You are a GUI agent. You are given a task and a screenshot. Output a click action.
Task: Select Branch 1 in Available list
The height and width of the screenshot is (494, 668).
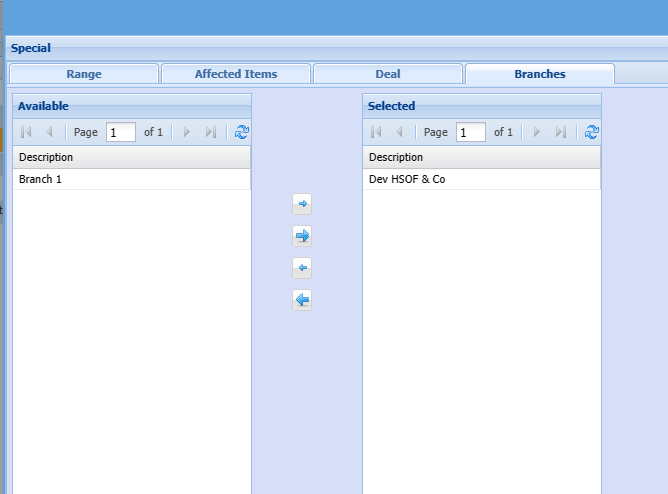tap(132, 179)
